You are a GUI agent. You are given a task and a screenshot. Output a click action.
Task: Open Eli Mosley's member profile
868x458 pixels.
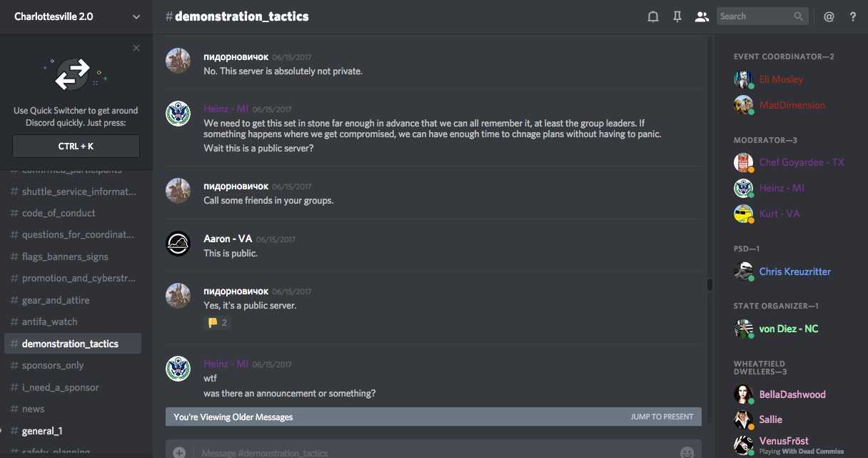(x=781, y=79)
